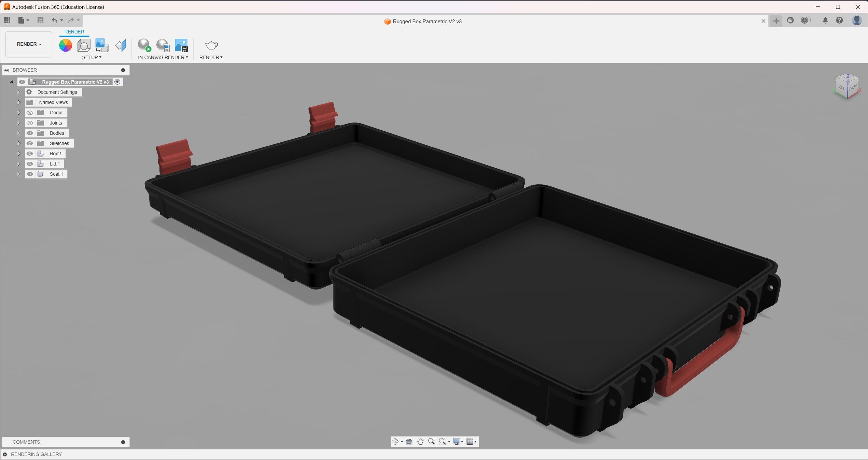Save the document
This screenshot has width=868, height=460.
click(40, 20)
